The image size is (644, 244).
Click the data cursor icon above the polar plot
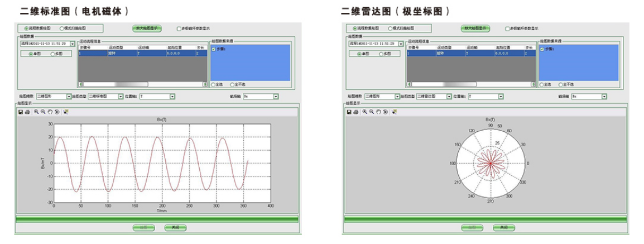point(394,112)
